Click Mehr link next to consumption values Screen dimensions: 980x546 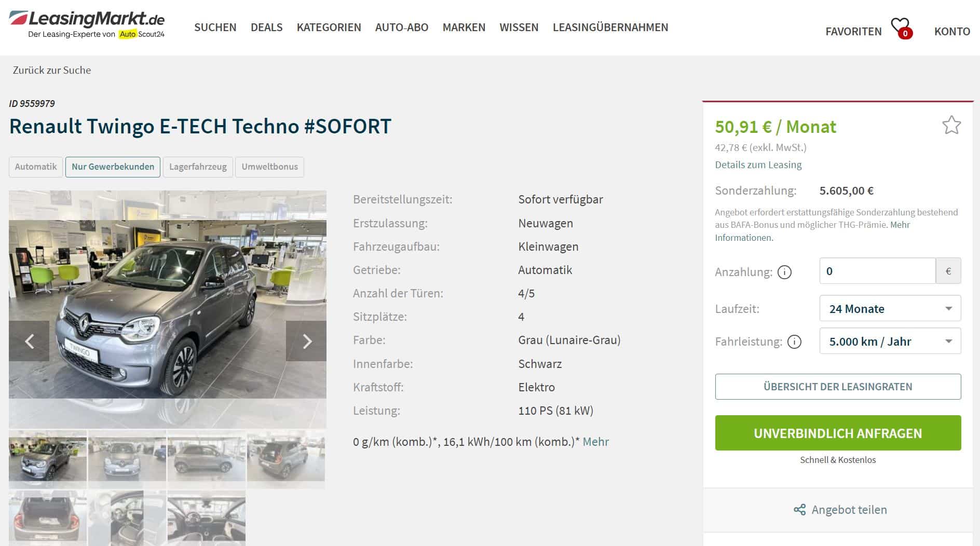pyautogui.click(x=595, y=442)
